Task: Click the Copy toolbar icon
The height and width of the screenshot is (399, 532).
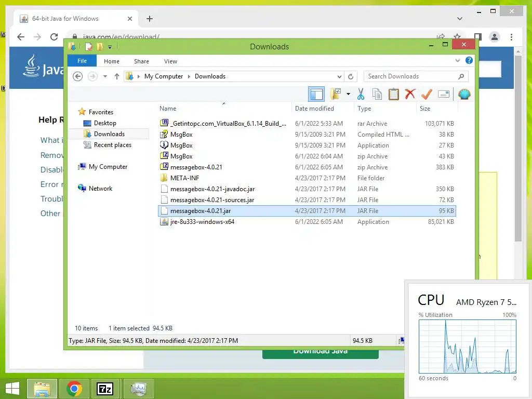Action: (x=377, y=94)
